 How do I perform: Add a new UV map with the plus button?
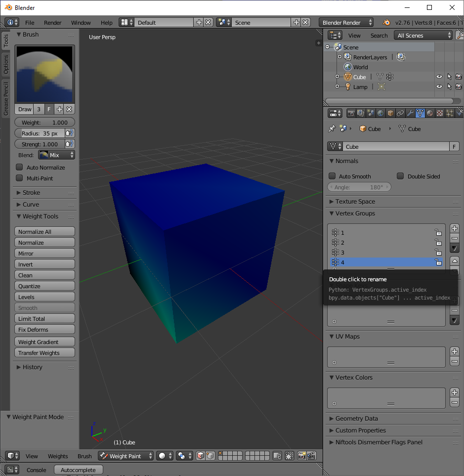coord(454,351)
